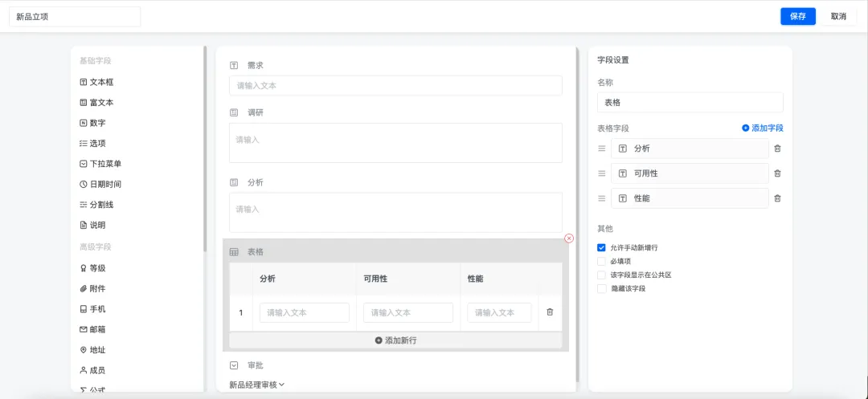Add a 邮箱 field from the sidebar

92,329
